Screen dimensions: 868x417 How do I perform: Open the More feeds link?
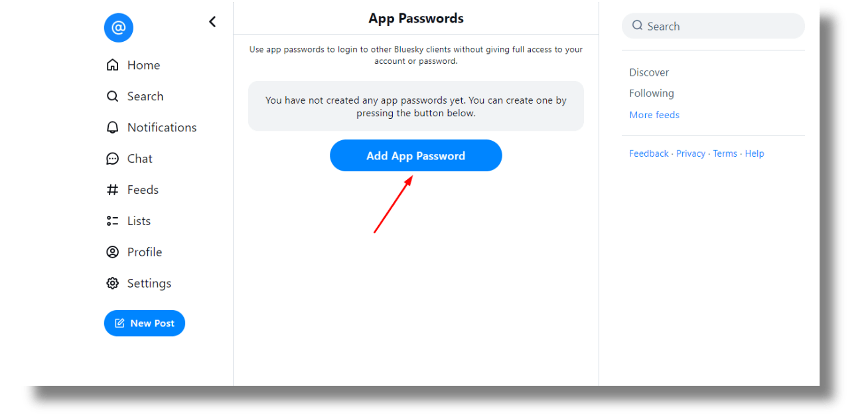pyautogui.click(x=654, y=115)
